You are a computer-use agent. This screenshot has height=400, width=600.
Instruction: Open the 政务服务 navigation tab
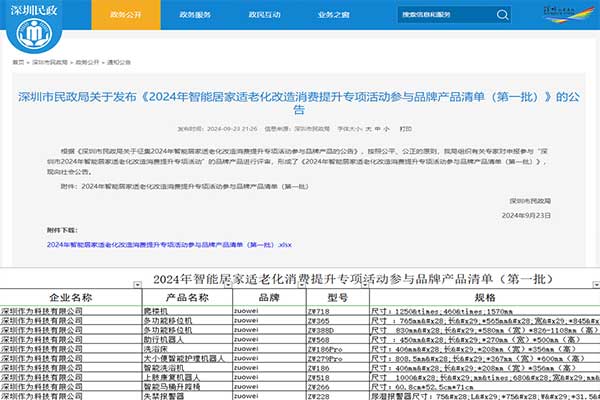click(195, 15)
